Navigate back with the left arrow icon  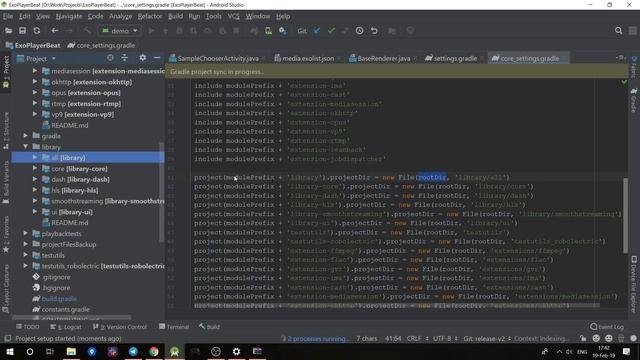55,31
